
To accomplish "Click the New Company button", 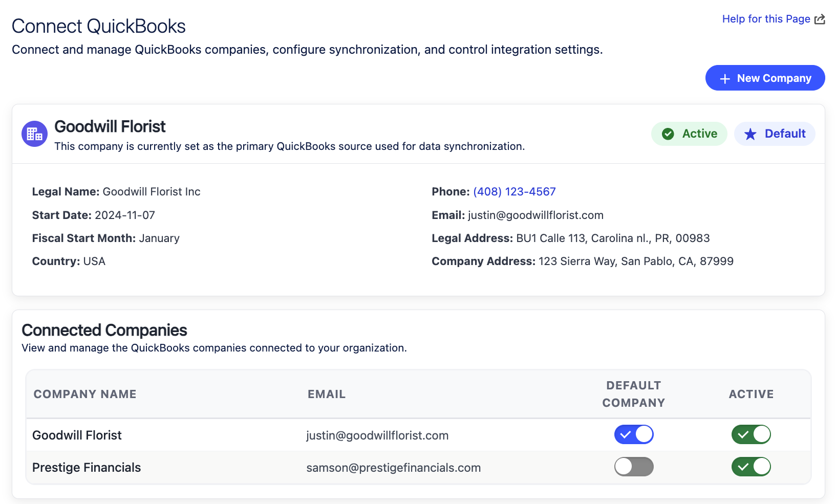I will click(765, 78).
